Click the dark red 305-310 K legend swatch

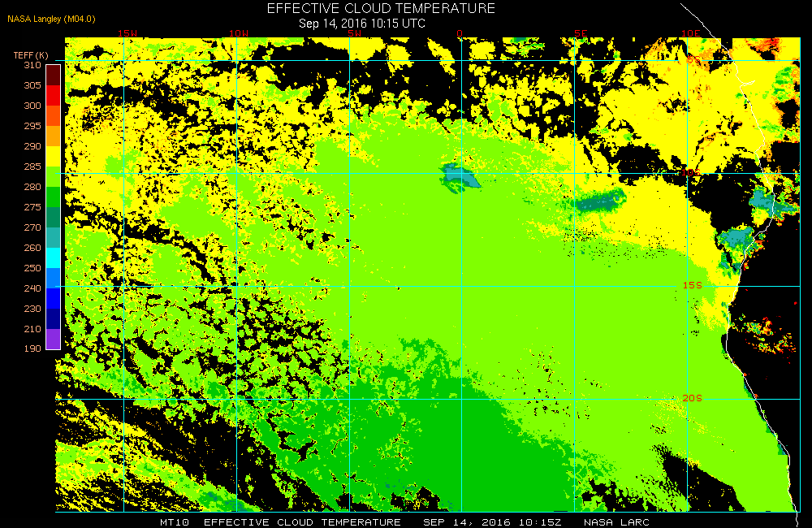[54, 75]
